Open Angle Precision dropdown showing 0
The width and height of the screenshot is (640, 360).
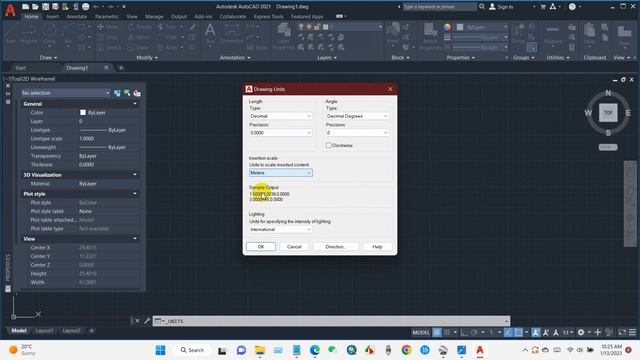357,133
